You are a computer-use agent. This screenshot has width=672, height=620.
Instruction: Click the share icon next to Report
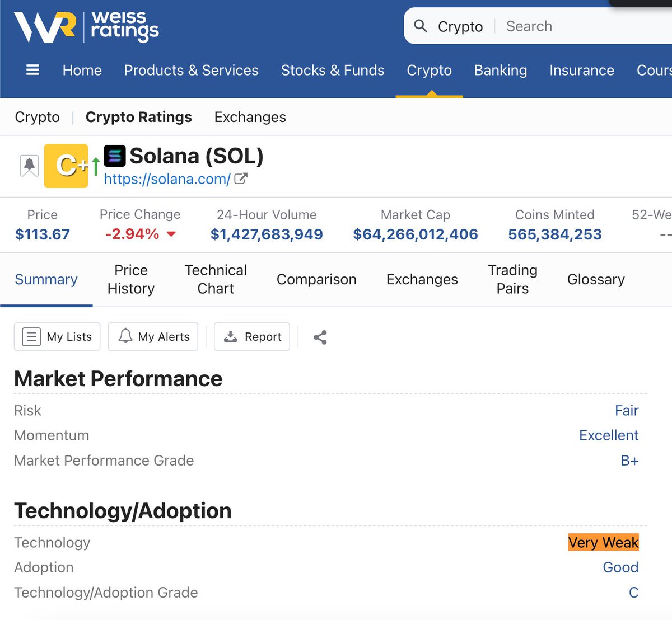click(x=320, y=337)
